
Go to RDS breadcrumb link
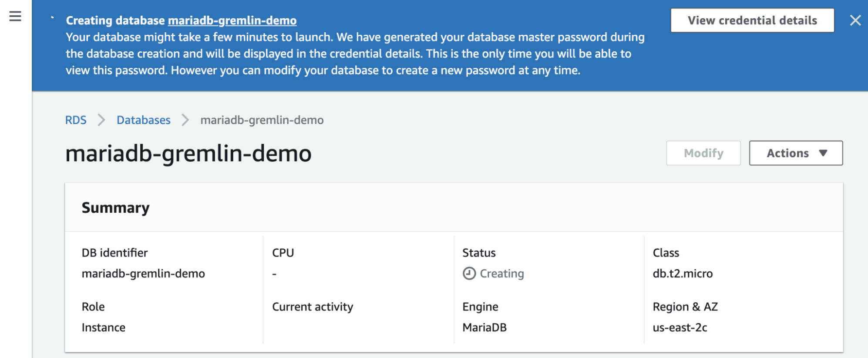click(x=76, y=120)
